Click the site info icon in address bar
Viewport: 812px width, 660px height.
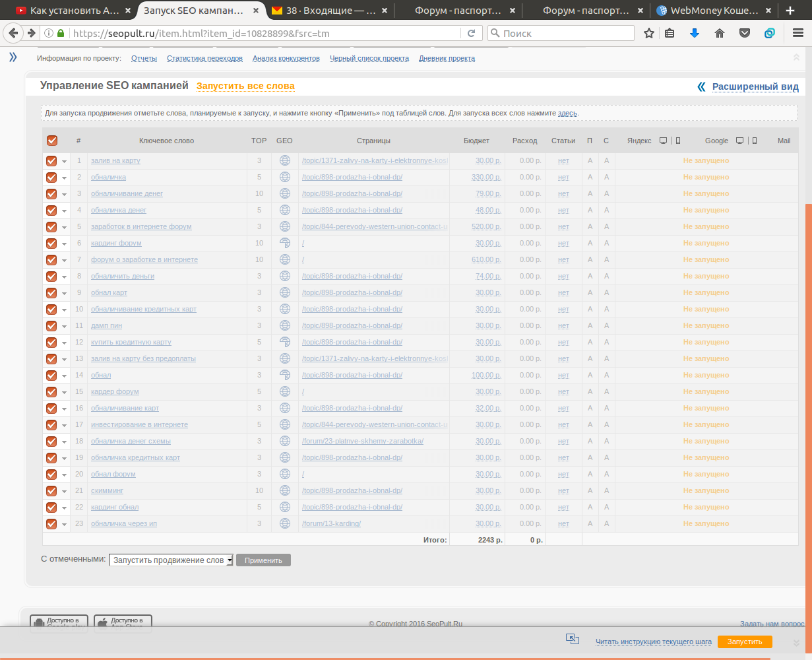pyautogui.click(x=49, y=33)
